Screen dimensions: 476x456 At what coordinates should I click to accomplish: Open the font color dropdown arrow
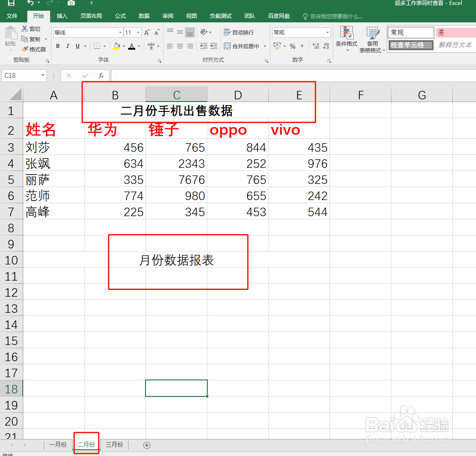[x=139, y=47]
